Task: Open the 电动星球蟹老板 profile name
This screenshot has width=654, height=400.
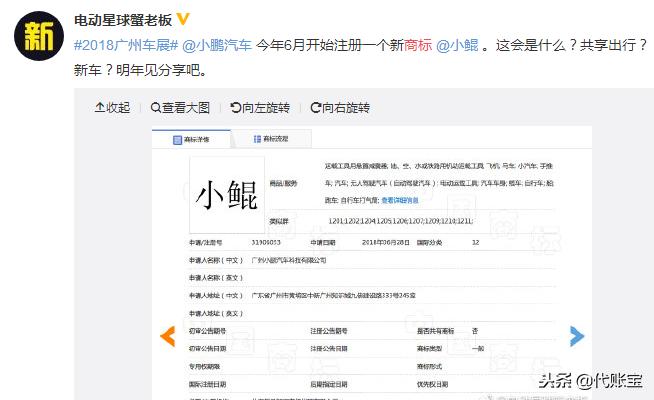Action: pyautogui.click(x=123, y=20)
